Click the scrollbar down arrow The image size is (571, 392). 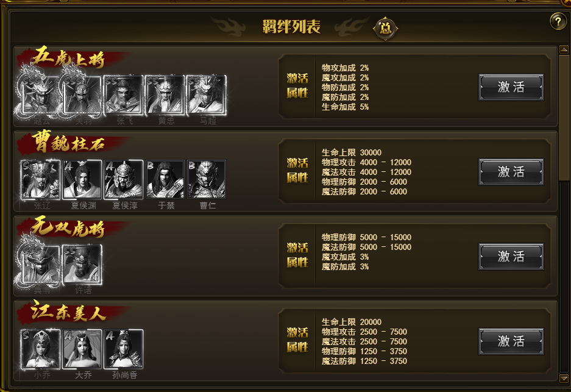click(564, 379)
